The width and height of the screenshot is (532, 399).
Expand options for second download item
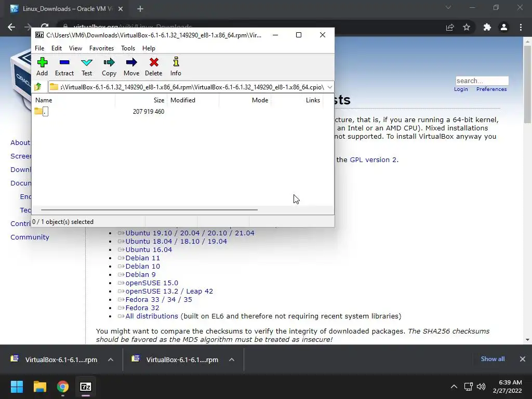tap(232, 360)
